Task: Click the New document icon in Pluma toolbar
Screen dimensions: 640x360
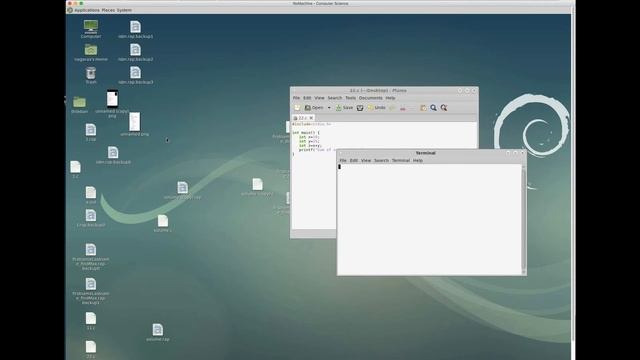Action: [x=297, y=108]
